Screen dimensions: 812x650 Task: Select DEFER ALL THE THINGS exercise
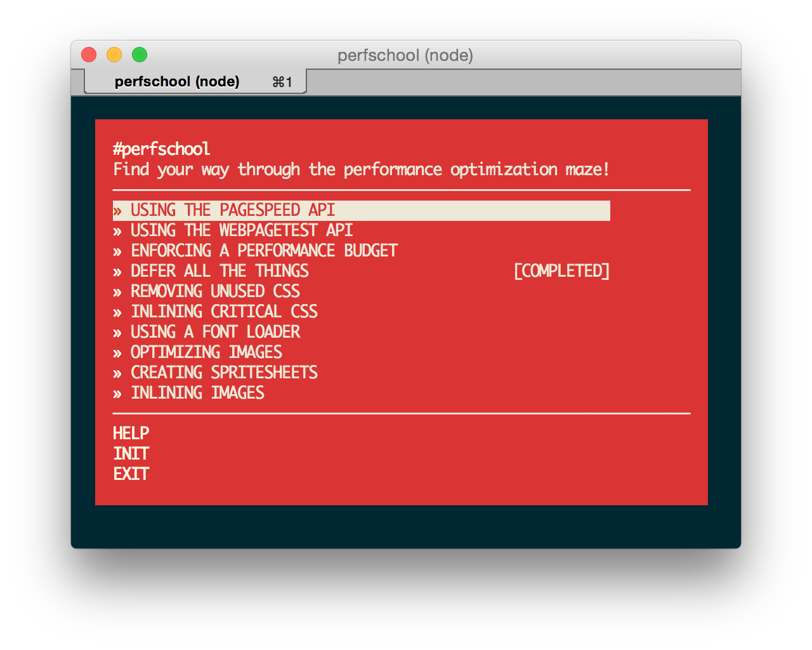(361, 271)
